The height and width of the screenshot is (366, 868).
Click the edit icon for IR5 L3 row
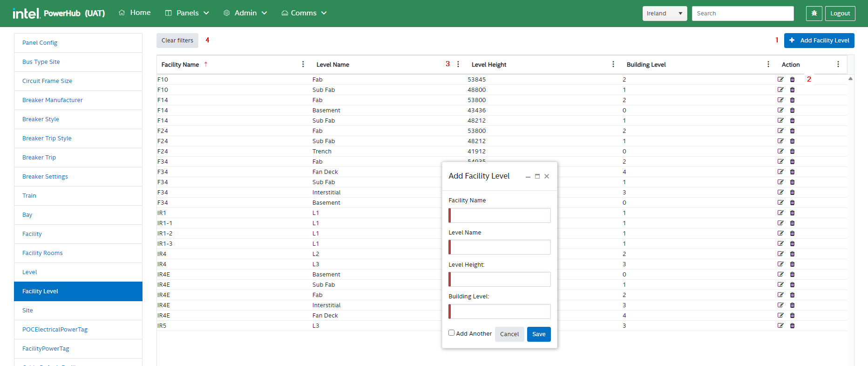(780, 326)
